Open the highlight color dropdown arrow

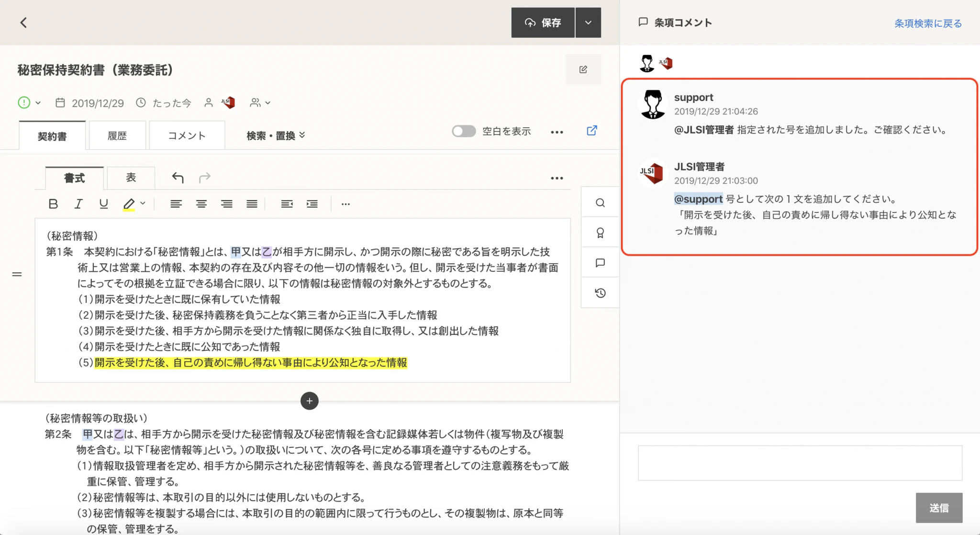(143, 203)
